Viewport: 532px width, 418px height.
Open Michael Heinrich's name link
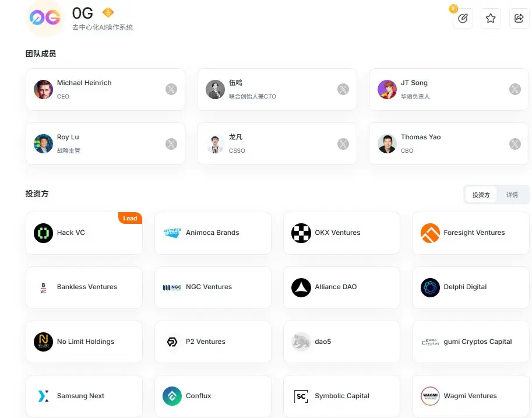click(x=84, y=83)
